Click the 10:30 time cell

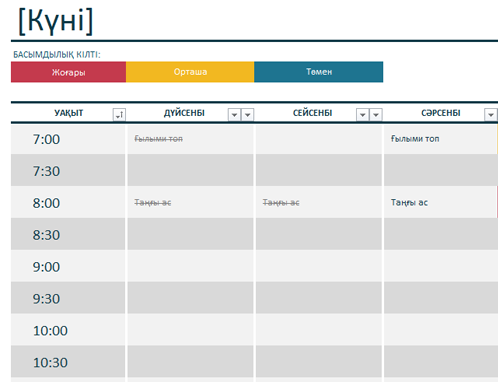pyautogui.click(x=68, y=362)
